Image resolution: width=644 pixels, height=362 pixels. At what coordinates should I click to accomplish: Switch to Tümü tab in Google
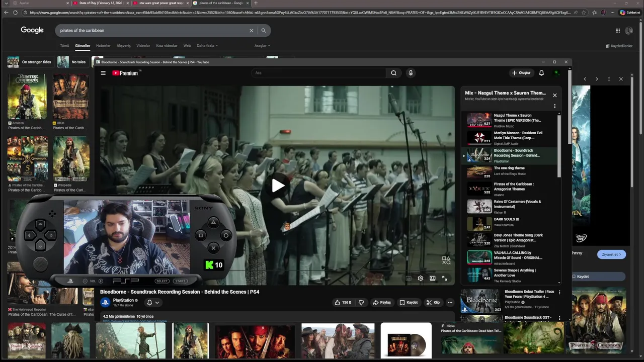click(x=64, y=46)
